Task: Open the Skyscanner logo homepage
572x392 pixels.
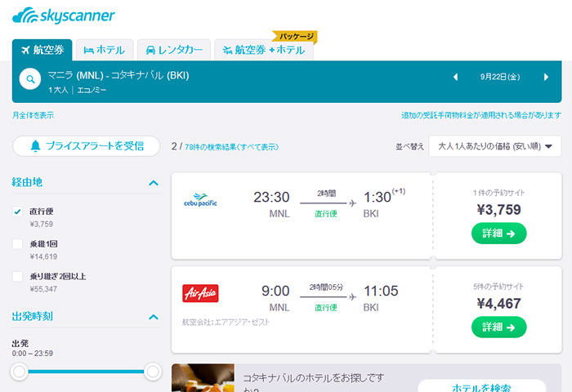Action: point(64,16)
